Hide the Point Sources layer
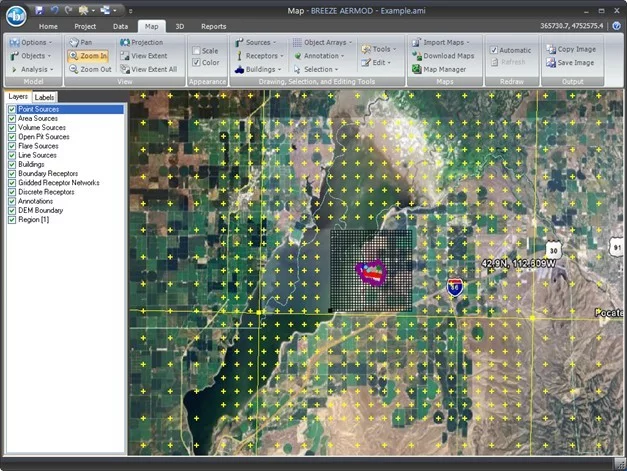The height and width of the screenshot is (471, 627). click(12, 108)
